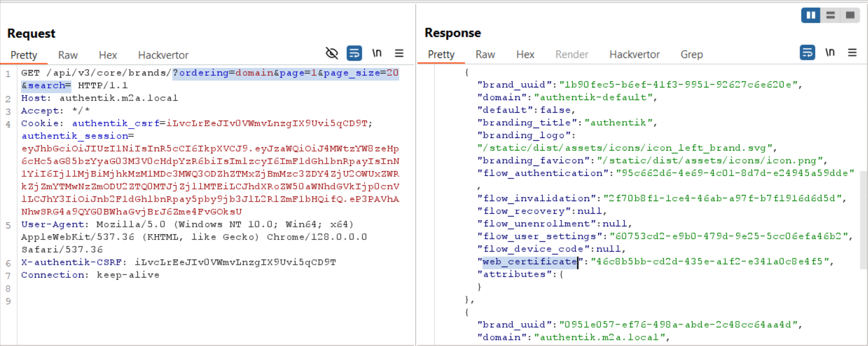This screenshot has height=346, width=868.
Task: Click the &search= parameter on request line
Action: pos(46,86)
